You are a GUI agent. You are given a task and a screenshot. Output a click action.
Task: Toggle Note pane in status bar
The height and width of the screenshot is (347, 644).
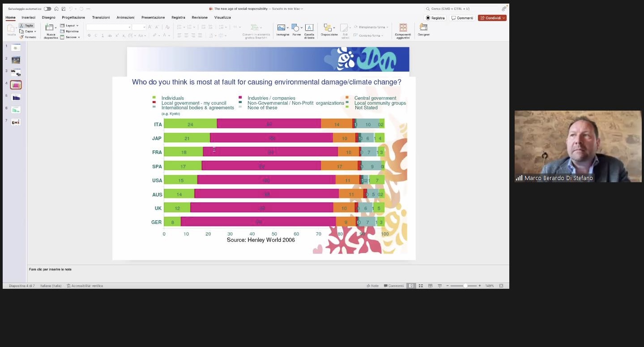[372, 286]
